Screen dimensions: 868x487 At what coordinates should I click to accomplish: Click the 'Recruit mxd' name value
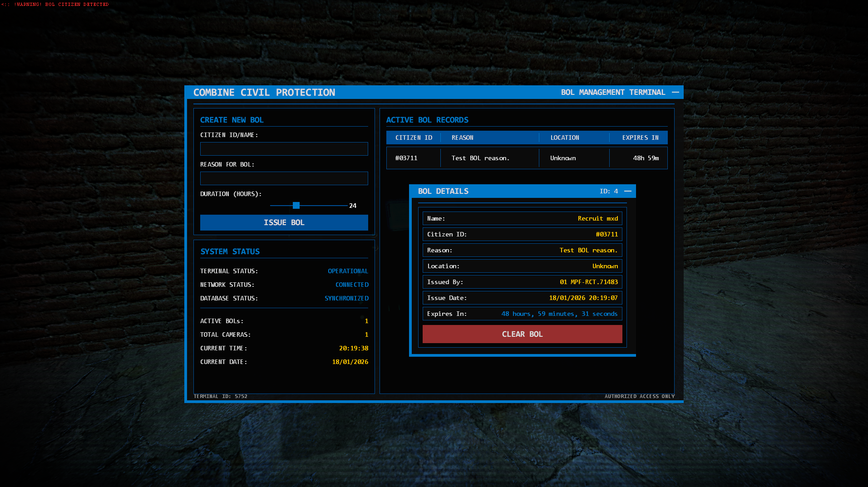tap(598, 218)
